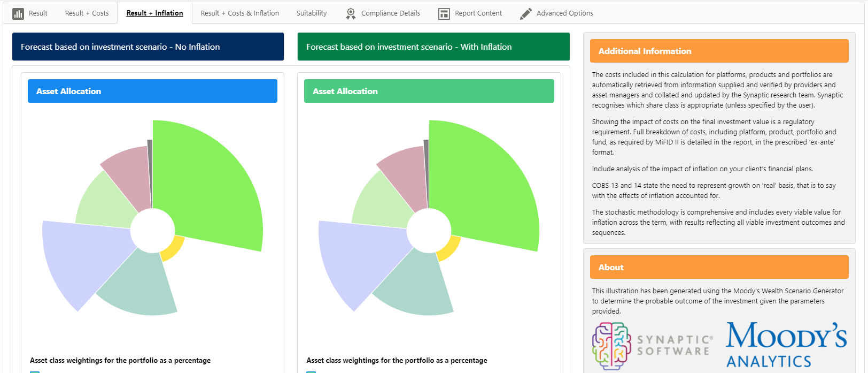The width and height of the screenshot is (868, 373).
Task: Open Compliance Details via its ribbon icon
Action: click(x=351, y=13)
